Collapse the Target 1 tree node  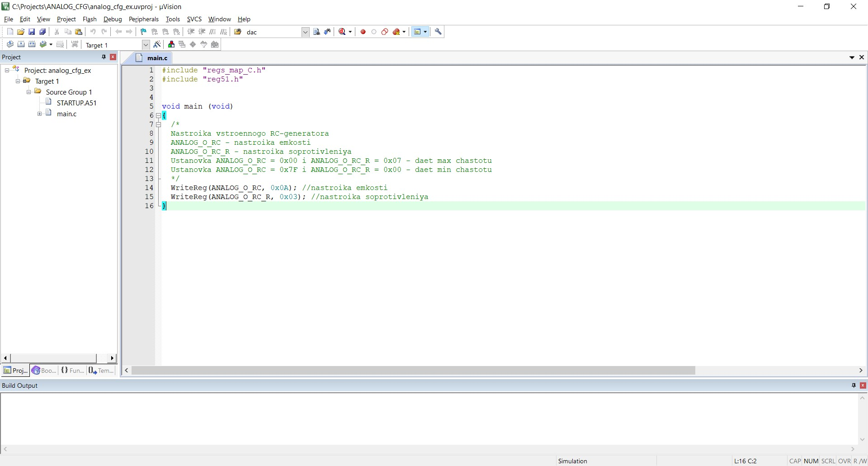18,81
